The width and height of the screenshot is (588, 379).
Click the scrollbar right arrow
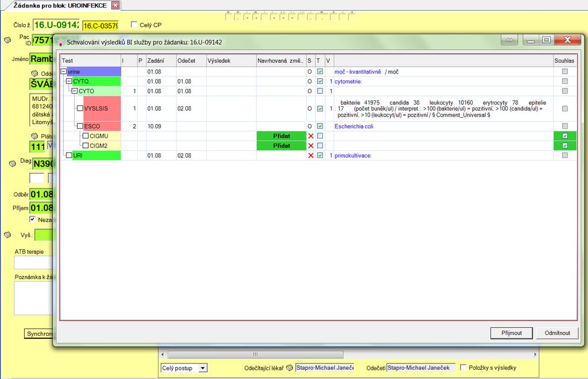535,354
